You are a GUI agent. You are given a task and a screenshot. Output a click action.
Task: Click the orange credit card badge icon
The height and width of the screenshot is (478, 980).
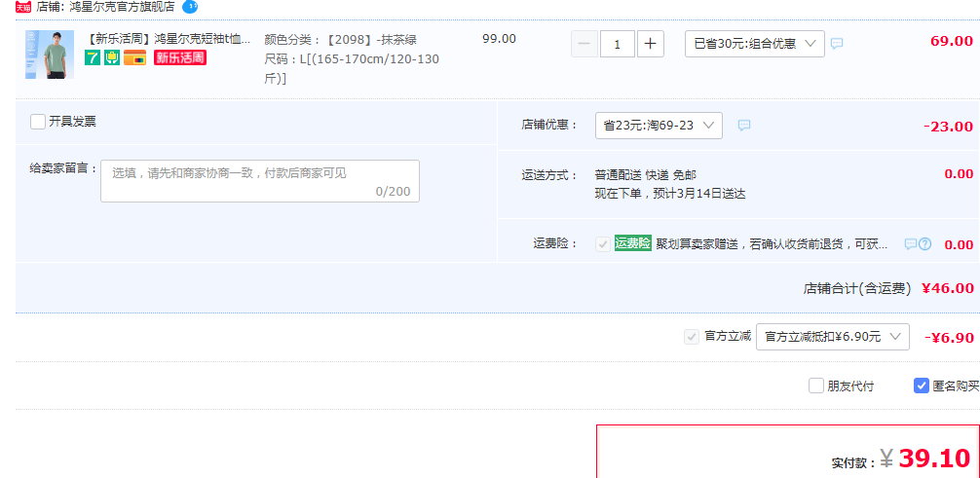pos(135,58)
